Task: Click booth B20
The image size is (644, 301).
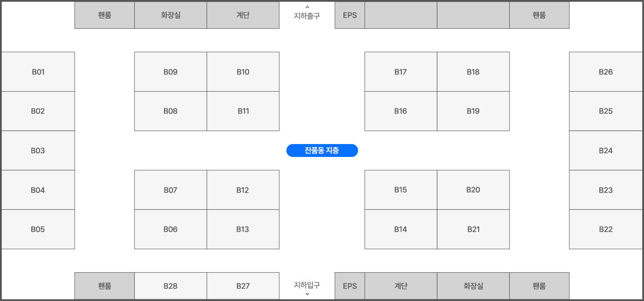Action: click(x=473, y=190)
